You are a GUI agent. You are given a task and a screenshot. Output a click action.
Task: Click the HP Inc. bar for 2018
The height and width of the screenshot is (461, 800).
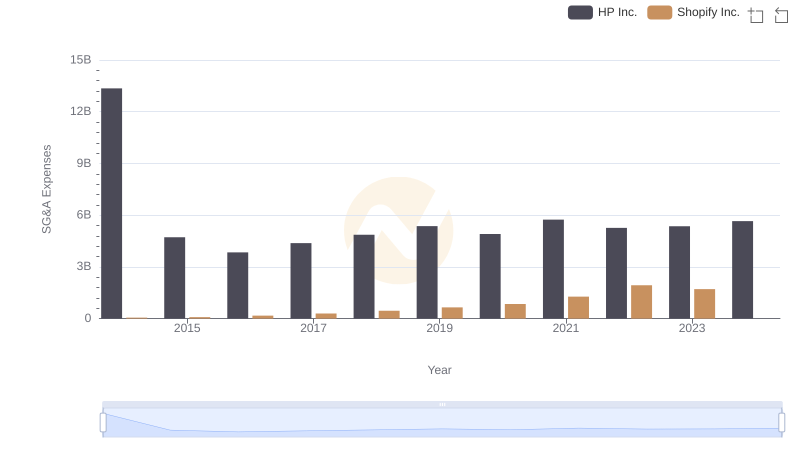pyautogui.click(x=364, y=277)
